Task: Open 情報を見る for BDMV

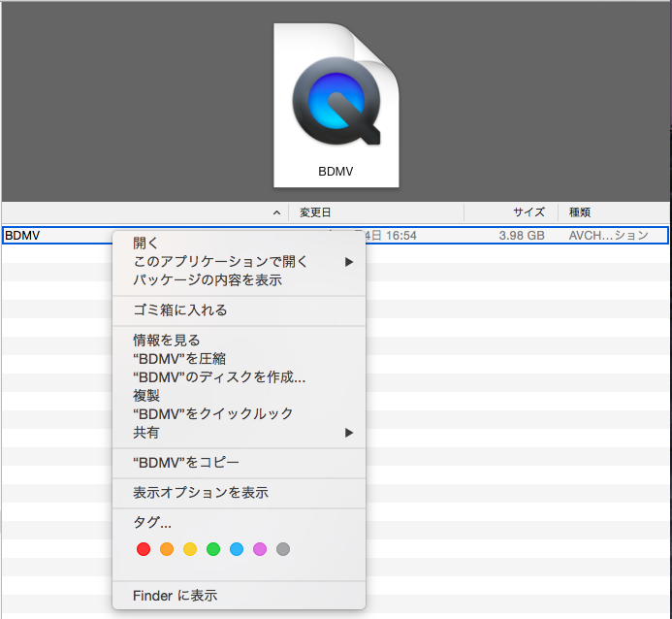Action: point(166,341)
